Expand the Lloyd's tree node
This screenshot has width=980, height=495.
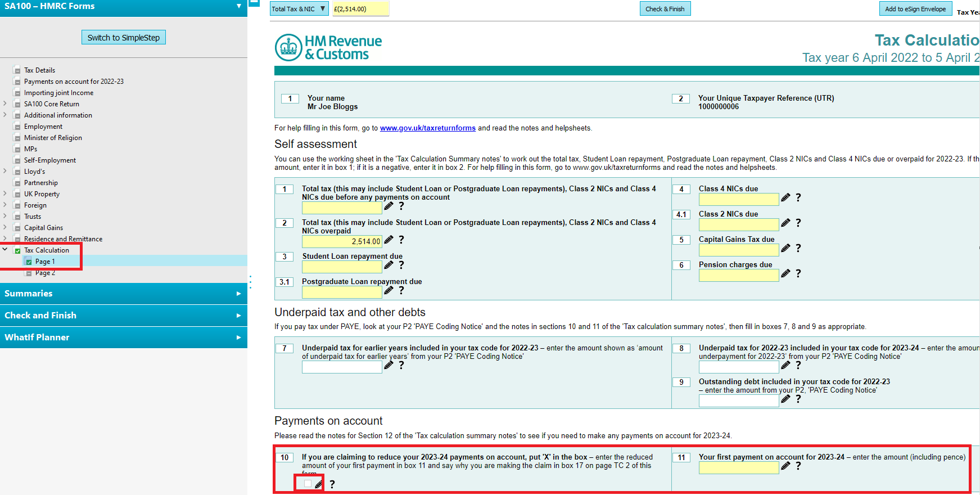pyautogui.click(x=5, y=171)
